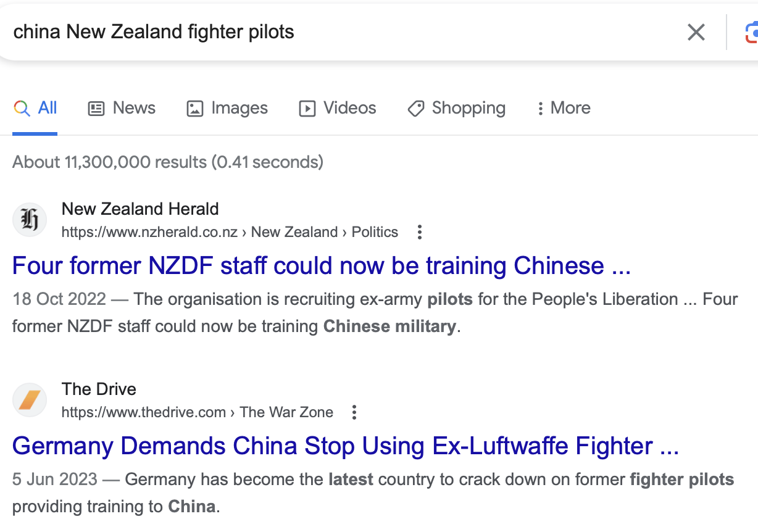Image resolution: width=758 pixels, height=532 pixels.
Task: Select the All results tab
Action: click(36, 108)
